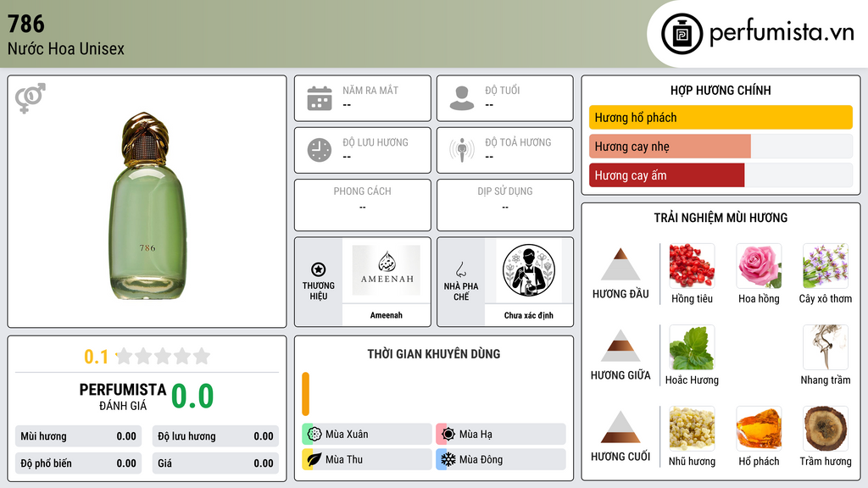Click the Trầm hương wood image

pyautogui.click(x=826, y=428)
